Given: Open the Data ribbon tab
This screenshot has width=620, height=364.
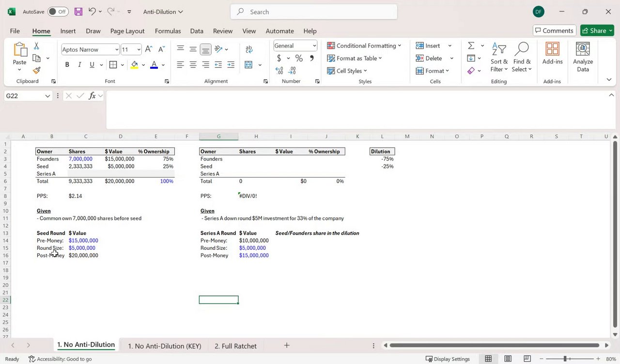Looking at the screenshot, I should pyautogui.click(x=197, y=31).
